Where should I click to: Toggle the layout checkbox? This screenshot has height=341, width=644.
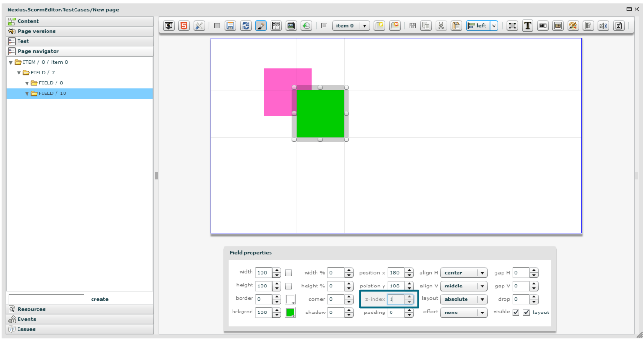coord(526,313)
